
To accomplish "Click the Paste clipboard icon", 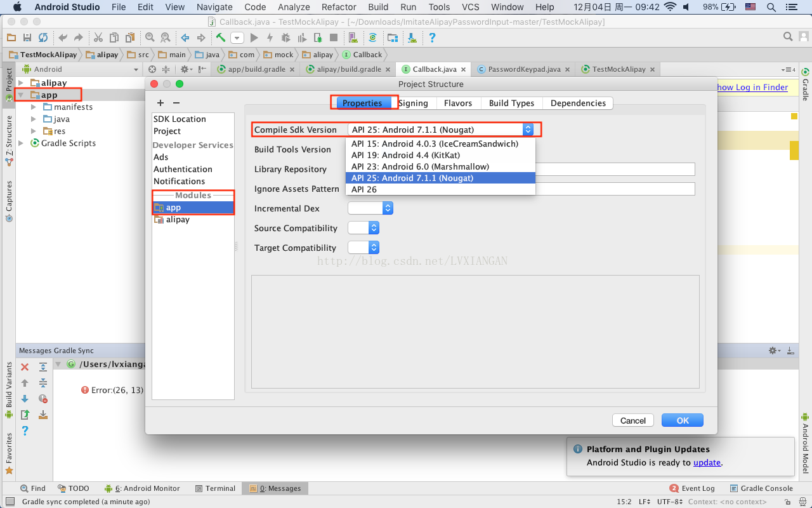I will pos(130,37).
